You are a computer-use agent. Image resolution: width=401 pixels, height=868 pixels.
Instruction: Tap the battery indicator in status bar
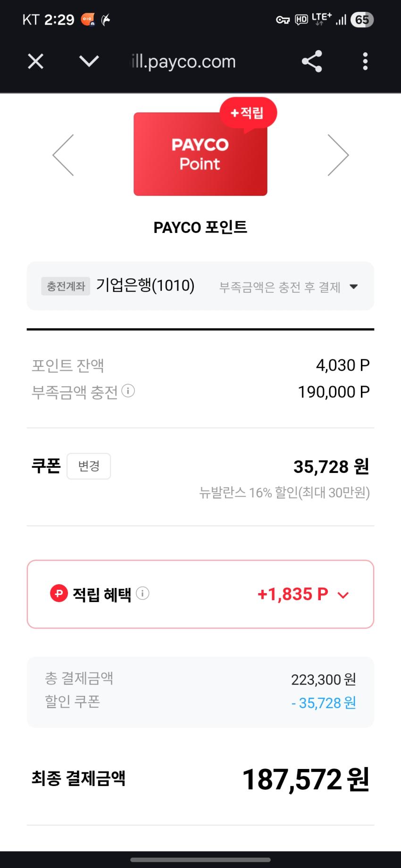click(362, 20)
